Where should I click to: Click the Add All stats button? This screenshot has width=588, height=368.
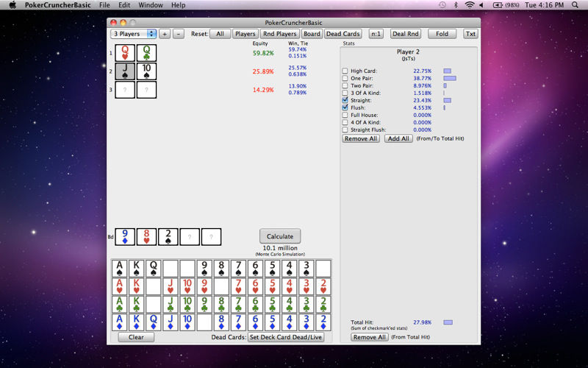398,138
